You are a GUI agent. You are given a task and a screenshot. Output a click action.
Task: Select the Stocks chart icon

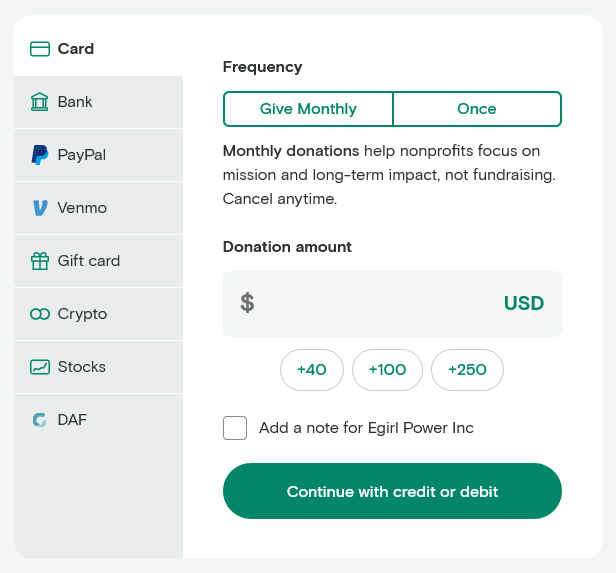click(x=40, y=367)
